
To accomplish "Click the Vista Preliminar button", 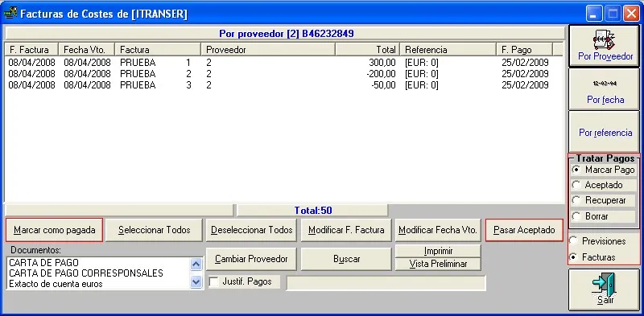I will [x=438, y=264].
